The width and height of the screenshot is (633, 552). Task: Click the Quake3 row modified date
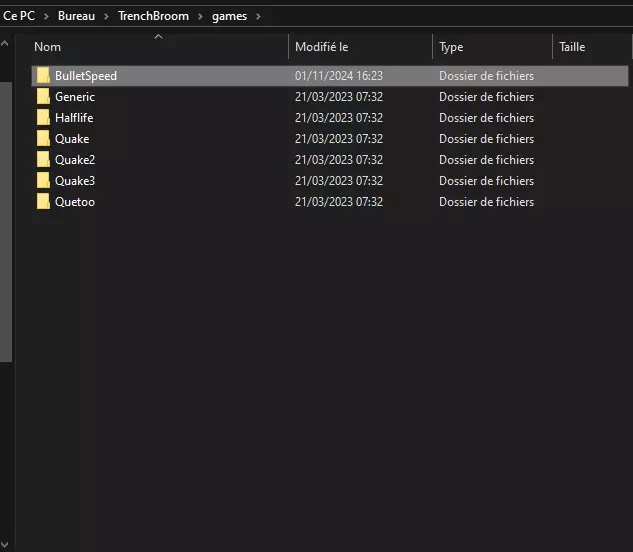339,181
